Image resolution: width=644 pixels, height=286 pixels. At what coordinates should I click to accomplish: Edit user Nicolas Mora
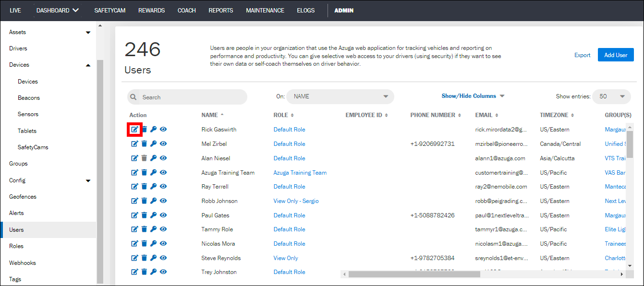coord(134,244)
